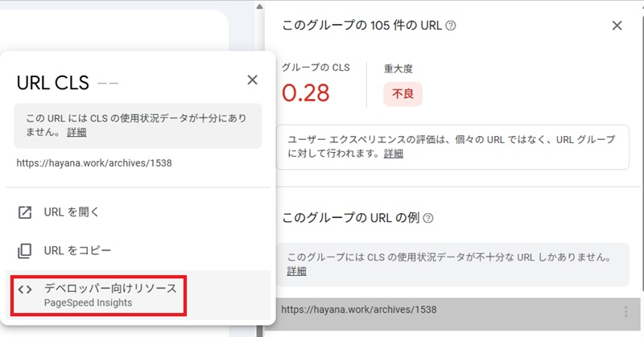Image resolution: width=644 pixels, height=337 pixels.
Task: Close the URL CLS popup
Action: 252,80
